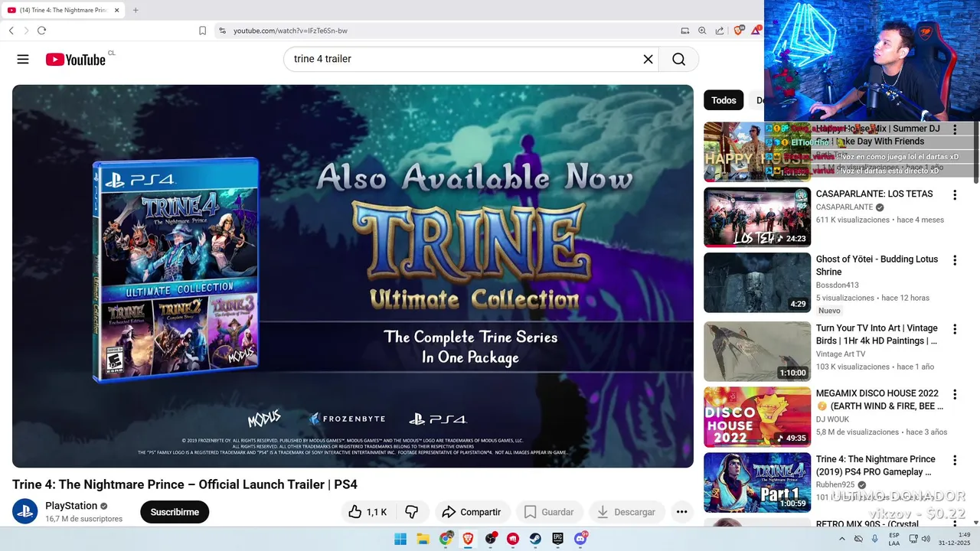
Task: Click the browser back arrow
Action: 11,31
